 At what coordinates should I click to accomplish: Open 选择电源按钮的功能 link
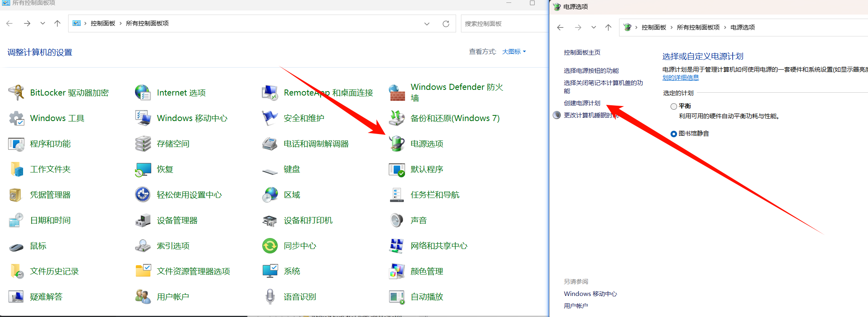coord(591,70)
